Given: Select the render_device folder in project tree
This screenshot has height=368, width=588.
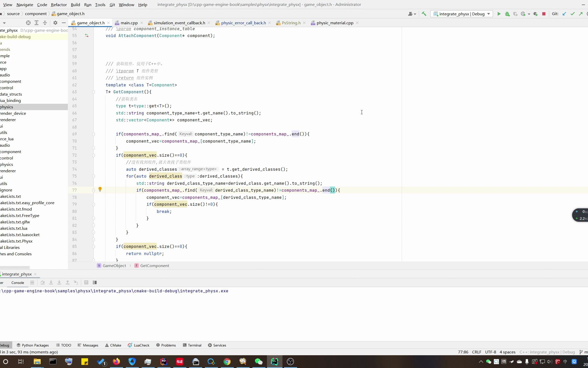Looking at the screenshot, I should 13,113.
